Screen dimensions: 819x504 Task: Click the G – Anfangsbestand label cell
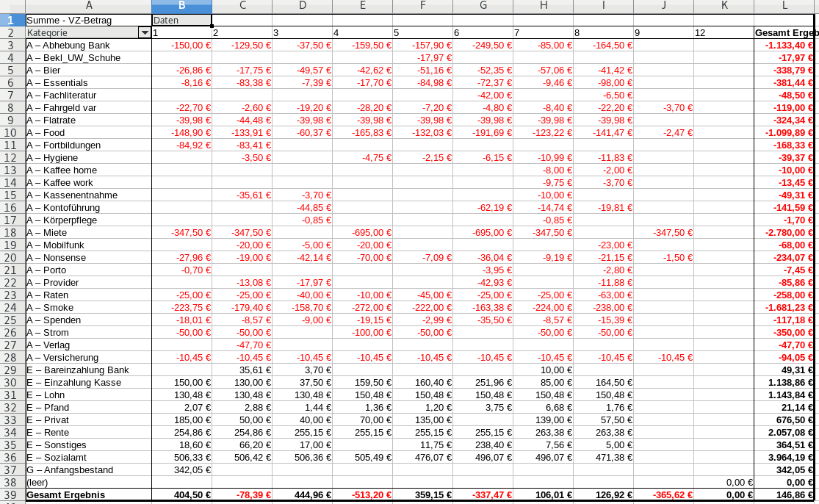tap(88, 470)
